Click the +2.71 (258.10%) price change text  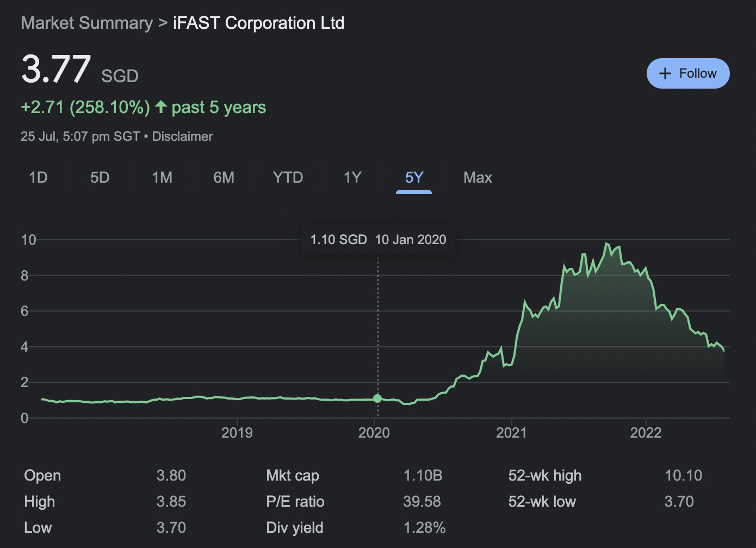(85, 107)
